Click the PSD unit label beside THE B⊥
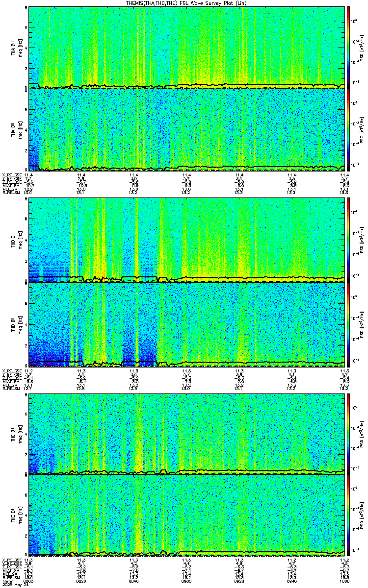 tap(361, 434)
